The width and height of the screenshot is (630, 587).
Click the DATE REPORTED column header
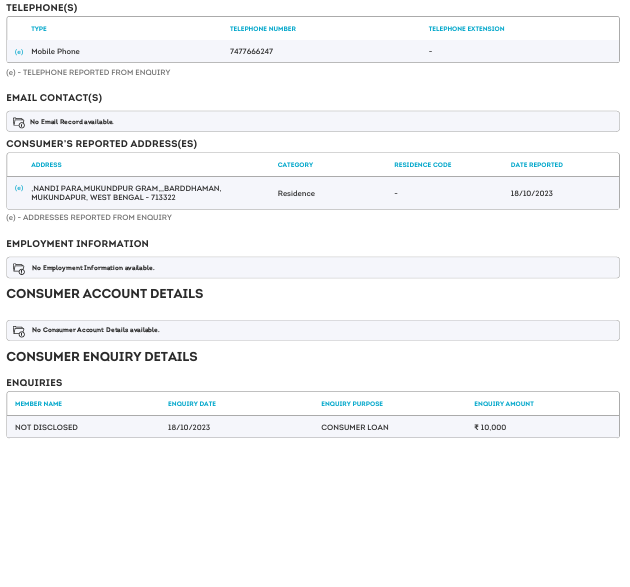[x=536, y=165]
